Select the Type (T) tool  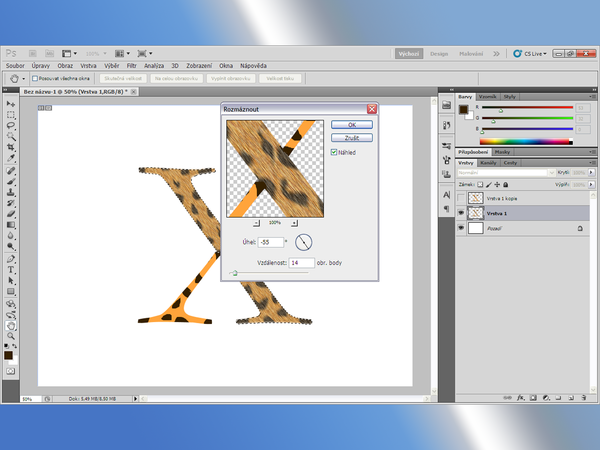[11, 269]
